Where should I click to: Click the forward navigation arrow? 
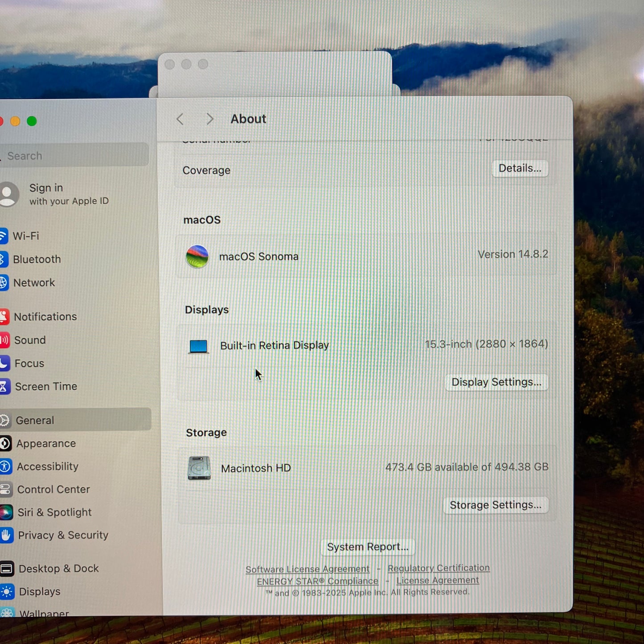[209, 119]
